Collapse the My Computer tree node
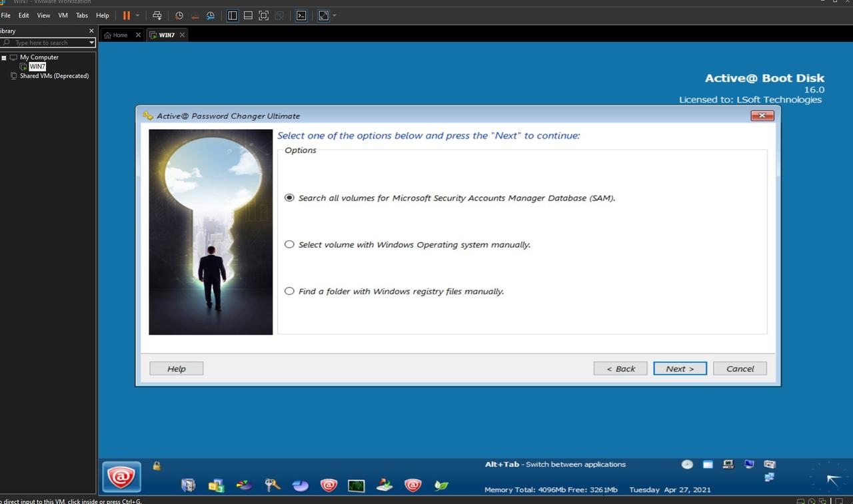853x504 pixels. click(4, 57)
